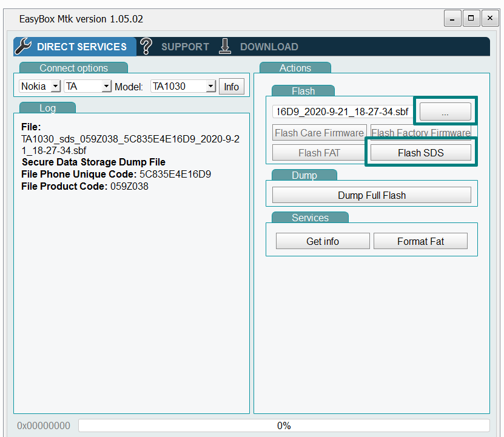The image size is (504, 437).
Task: Select the Connect options panel tab
Action: point(73,68)
